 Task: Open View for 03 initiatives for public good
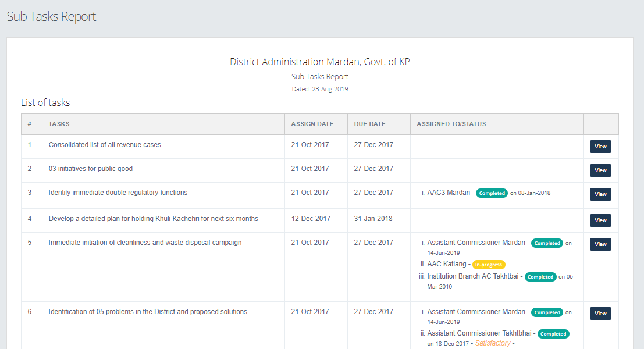pyautogui.click(x=600, y=170)
